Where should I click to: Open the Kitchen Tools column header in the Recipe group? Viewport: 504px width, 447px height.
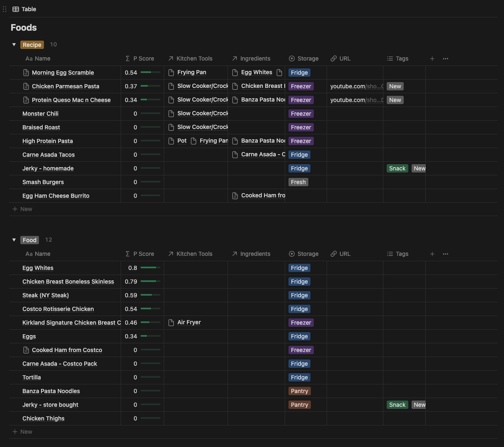tap(191, 58)
